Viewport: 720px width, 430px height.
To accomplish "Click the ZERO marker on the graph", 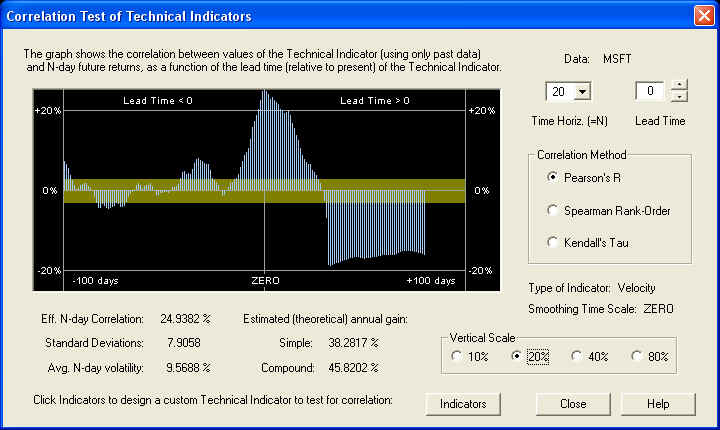I will click(265, 280).
